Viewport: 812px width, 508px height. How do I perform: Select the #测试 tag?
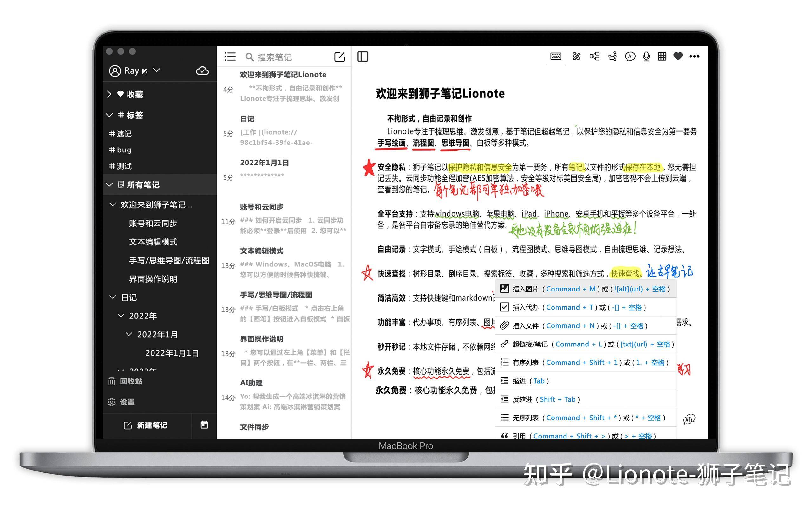click(120, 166)
